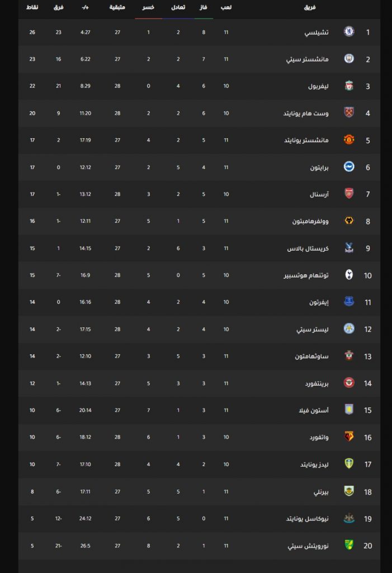The image size is (392, 573).
Task: Sort table by فاز wins column header
Action: tap(204, 7)
